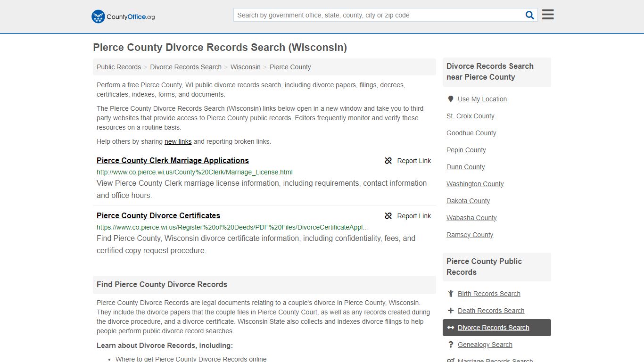Image resolution: width=644 pixels, height=362 pixels.
Task: Click 'Divorce Records Search near Pierce County' heading
Action: pyautogui.click(x=490, y=72)
